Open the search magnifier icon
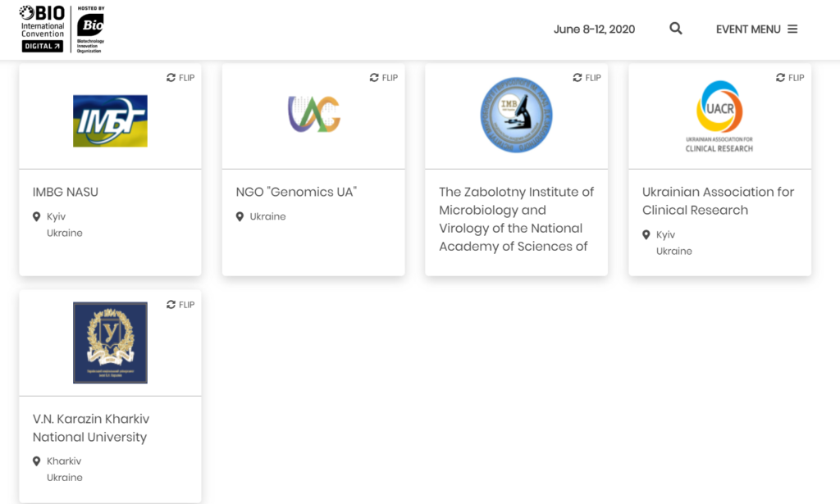The width and height of the screenshot is (840, 504). click(x=676, y=29)
